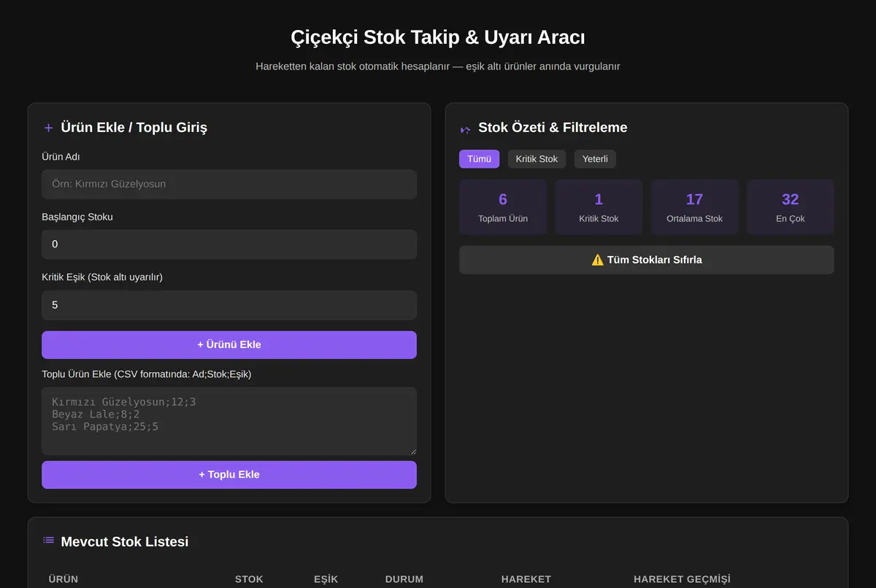Click the Toplam Ürün stat card
The height and width of the screenshot is (588, 876).
(x=503, y=207)
